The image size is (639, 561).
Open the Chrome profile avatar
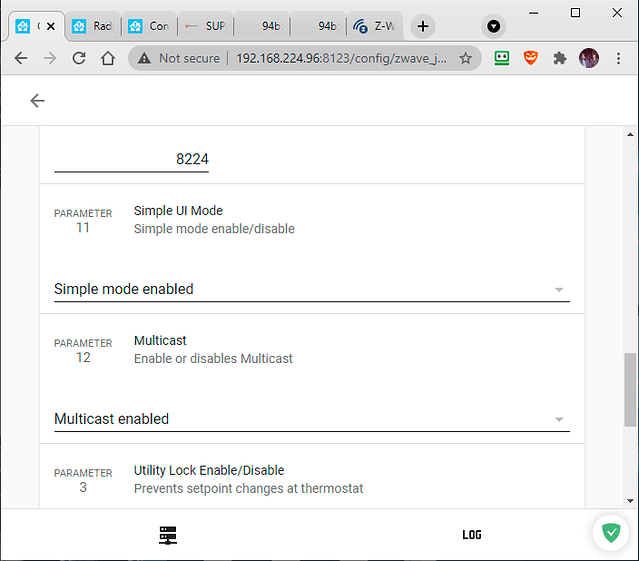tap(589, 58)
